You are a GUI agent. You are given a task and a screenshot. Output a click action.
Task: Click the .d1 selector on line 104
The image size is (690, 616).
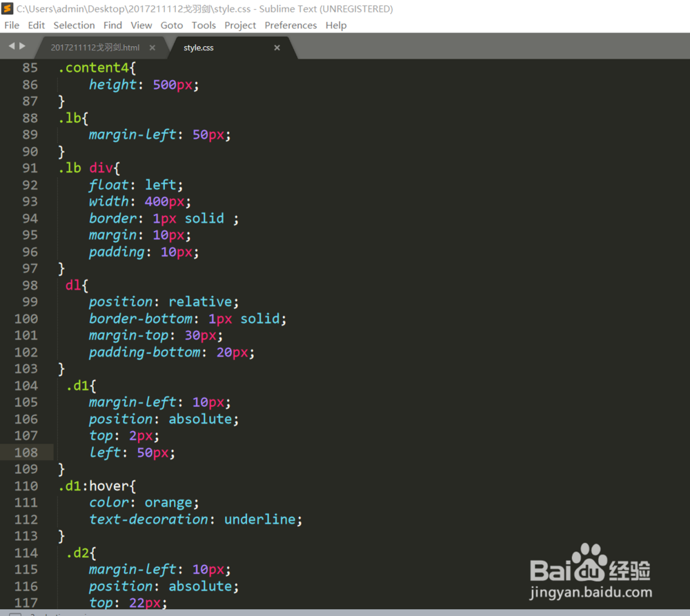(x=77, y=386)
